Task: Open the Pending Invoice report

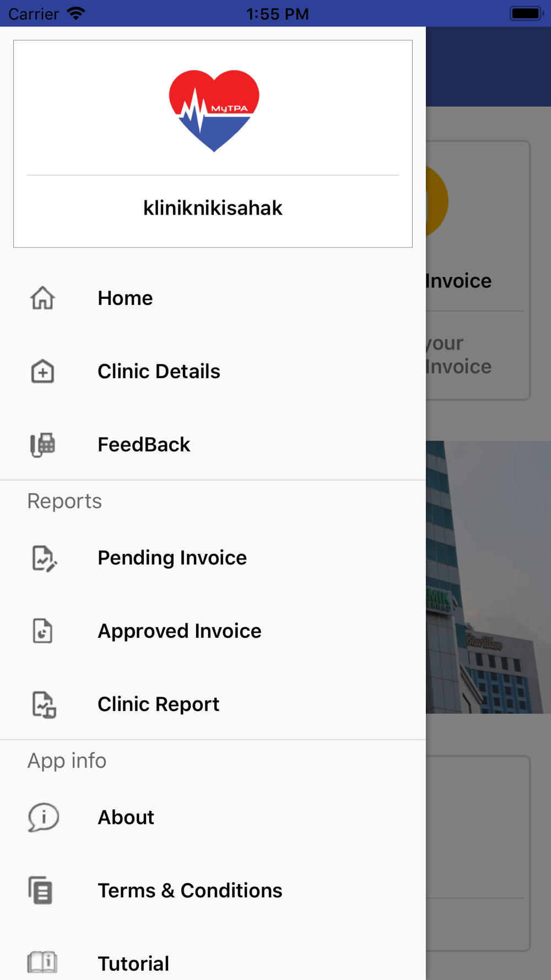Action: 213,558
